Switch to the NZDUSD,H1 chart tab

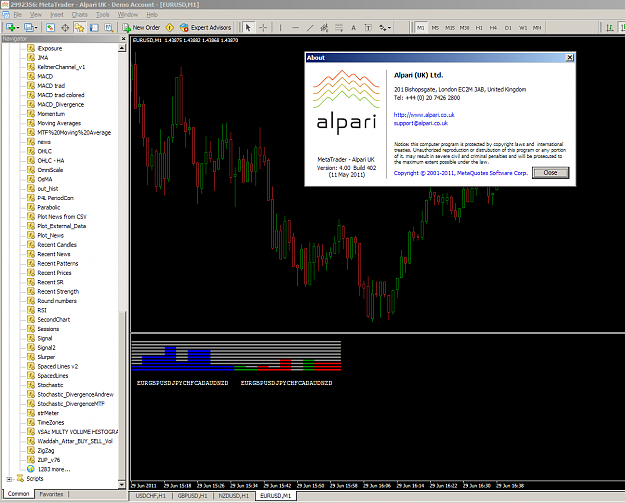pyautogui.click(x=234, y=496)
